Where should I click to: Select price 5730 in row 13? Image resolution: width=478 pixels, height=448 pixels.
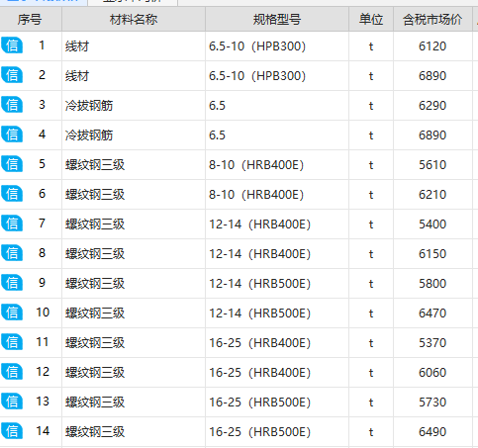tap(432, 403)
